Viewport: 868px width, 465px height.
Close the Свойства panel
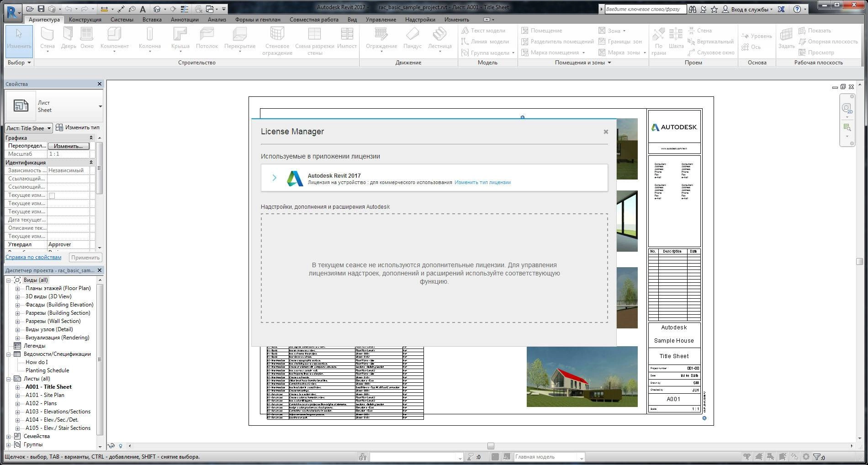[100, 84]
